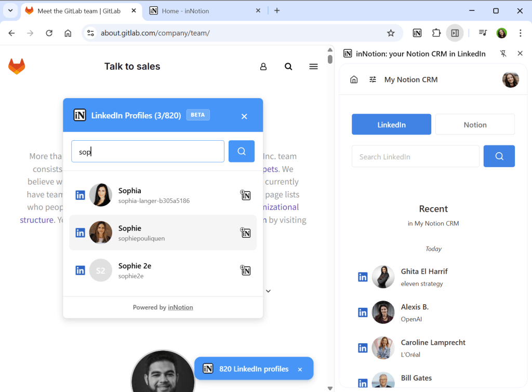Reload the page
The height and width of the screenshot is (392, 532).
[49, 33]
